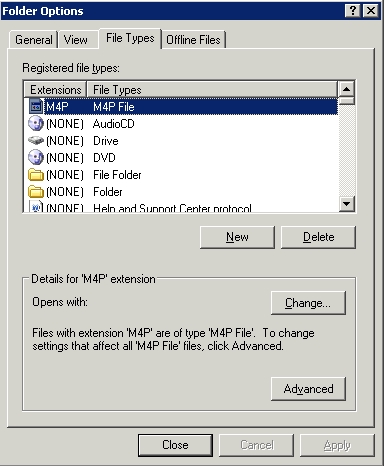384x466 pixels.
Task: Click the scrollbar up arrow
Action: pyautogui.click(x=347, y=89)
